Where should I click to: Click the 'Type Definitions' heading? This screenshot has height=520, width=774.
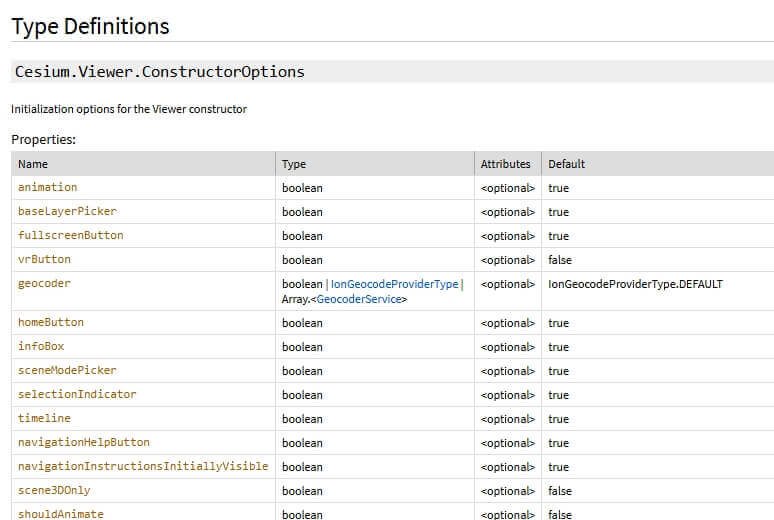(x=90, y=26)
